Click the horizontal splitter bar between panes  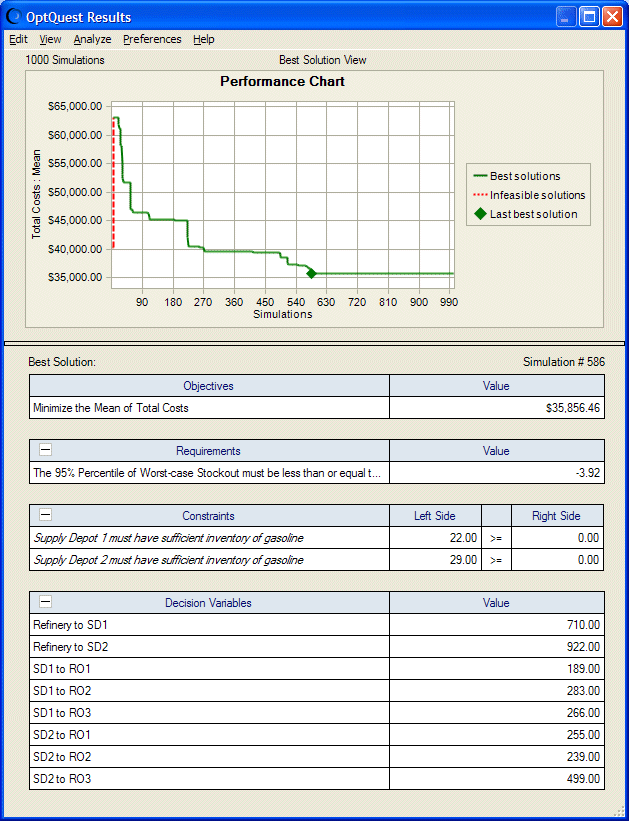click(314, 343)
